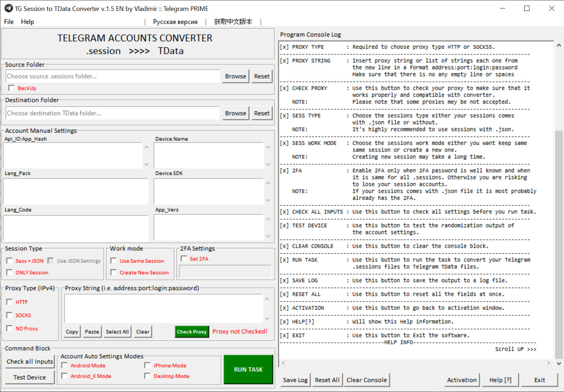Screen dimensions: 564x392
Task: Click the Lang_Code text box
Action: 76,228
